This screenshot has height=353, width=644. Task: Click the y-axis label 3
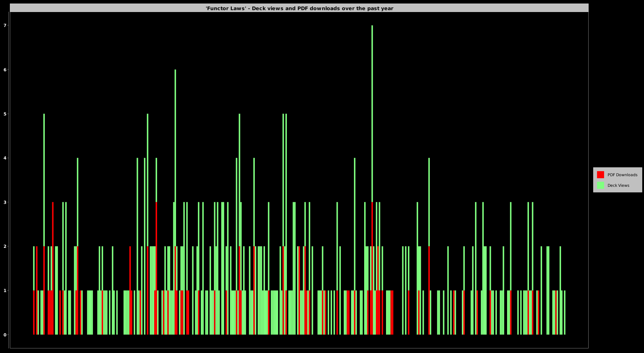pyautogui.click(x=5, y=202)
